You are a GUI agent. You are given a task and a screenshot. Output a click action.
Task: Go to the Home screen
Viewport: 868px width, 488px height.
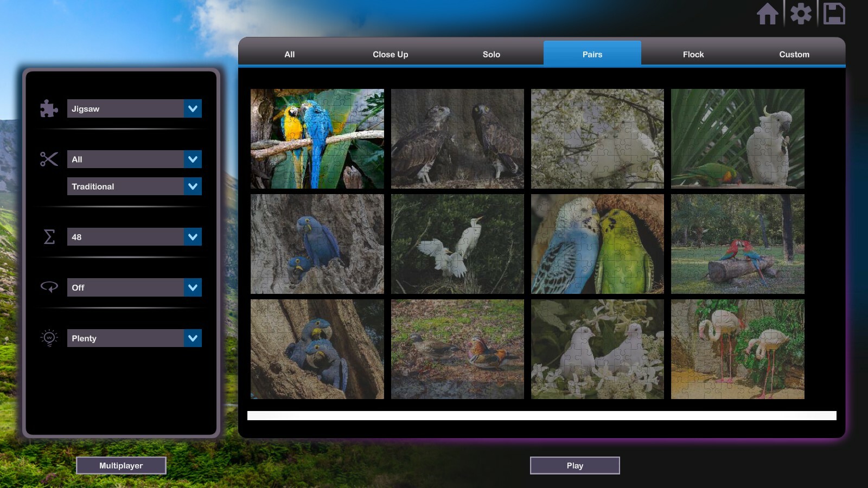[769, 15]
